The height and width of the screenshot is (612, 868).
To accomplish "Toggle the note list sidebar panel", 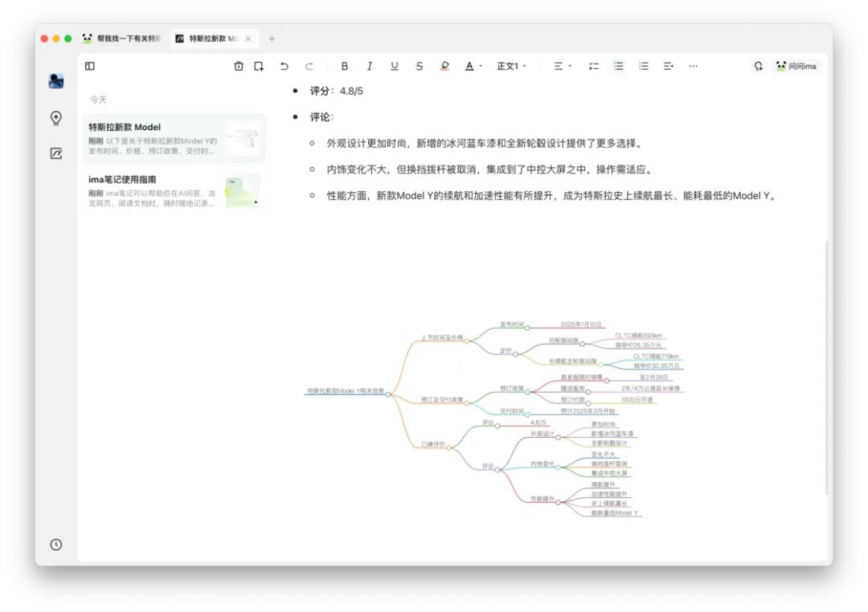I will coord(90,66).
